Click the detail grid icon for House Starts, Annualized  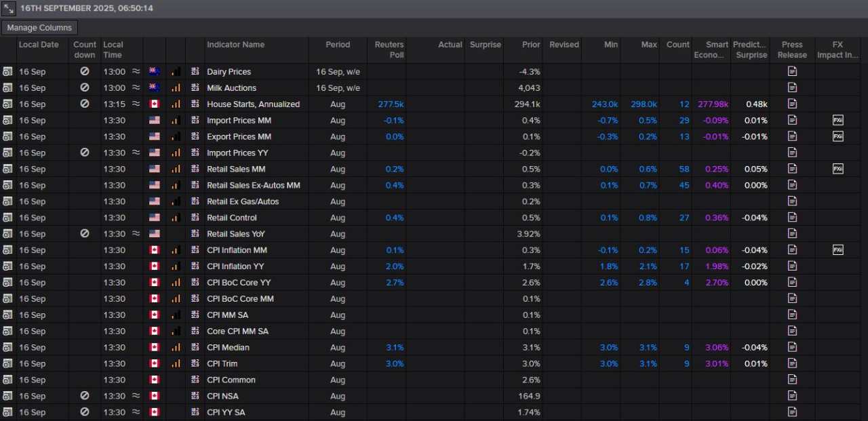[195, 104]
